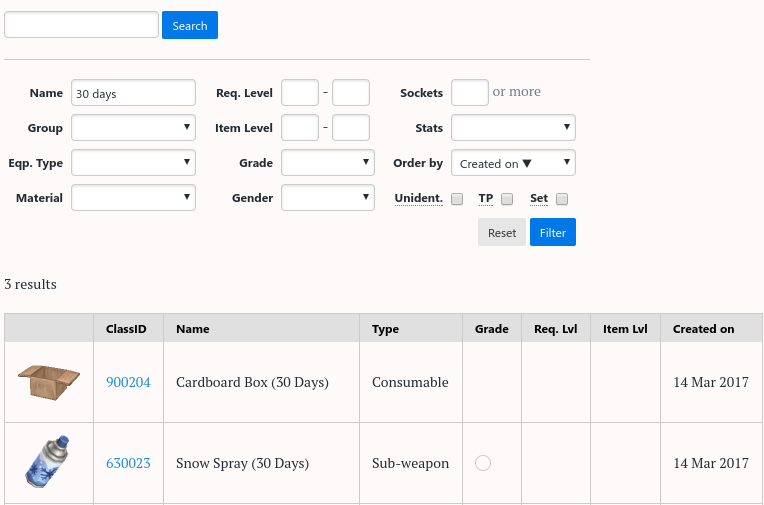Click the Search button

click(x=190, y=26)
